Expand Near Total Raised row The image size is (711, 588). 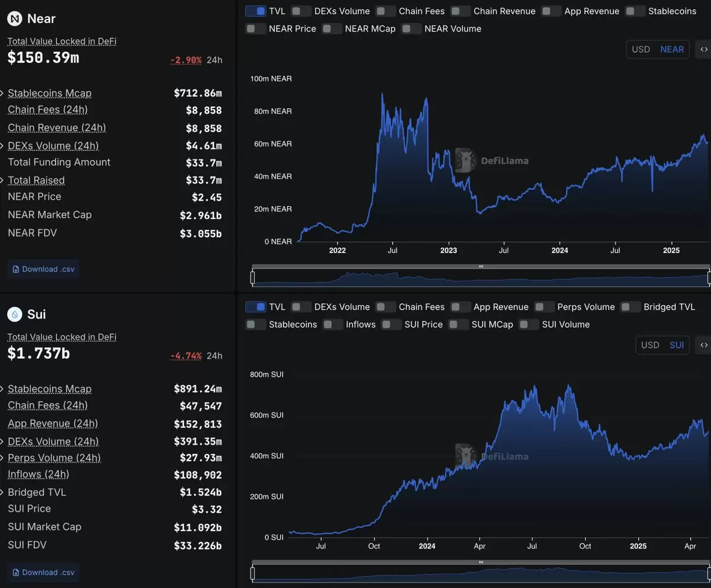pos(2,180)
